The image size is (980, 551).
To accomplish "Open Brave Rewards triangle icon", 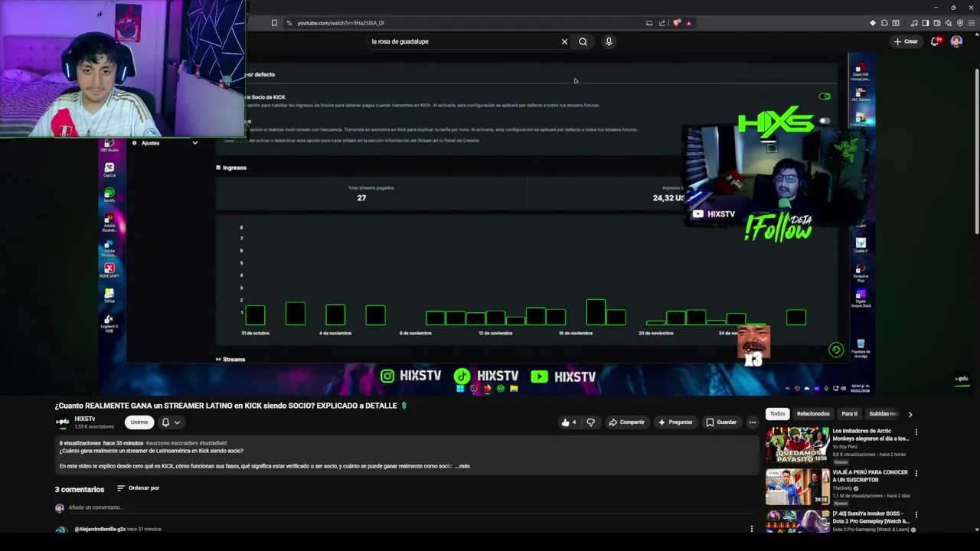I will (x=688, y=23).
